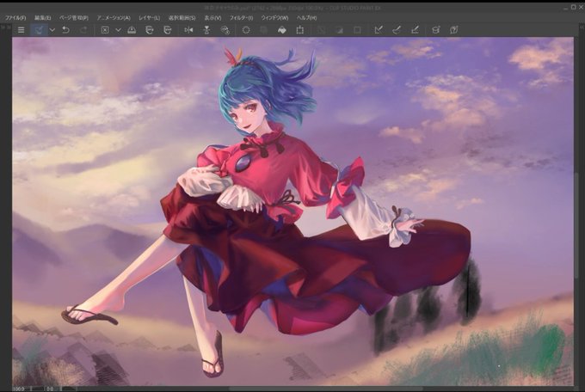Open the Clip Studio Assets icon

(x=435, y=30)
